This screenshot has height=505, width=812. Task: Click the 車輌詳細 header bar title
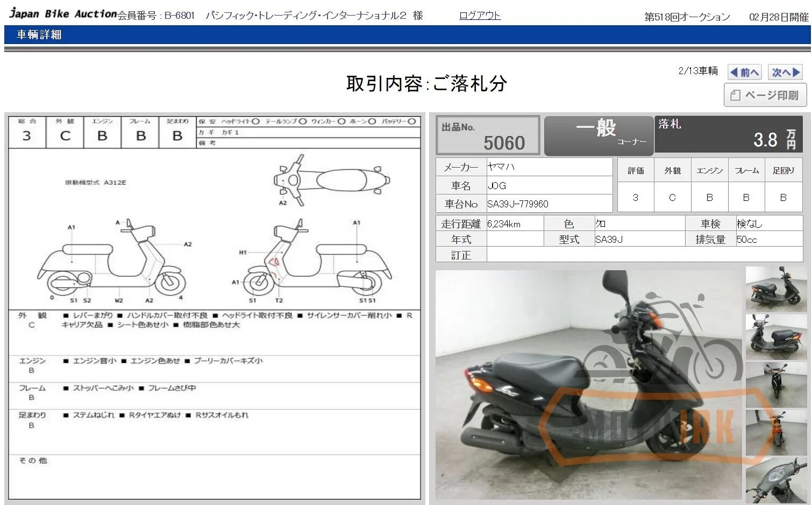39,35
